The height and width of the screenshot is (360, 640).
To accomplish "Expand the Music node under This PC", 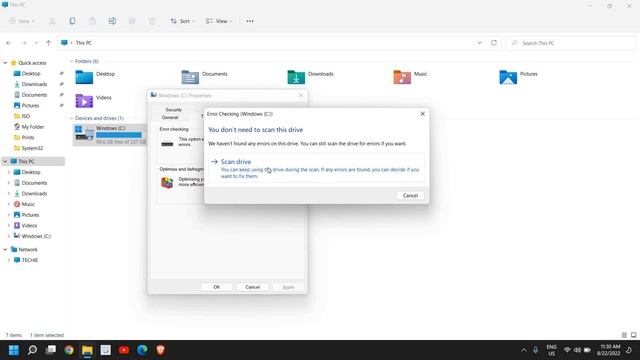I will click(9, 204).
